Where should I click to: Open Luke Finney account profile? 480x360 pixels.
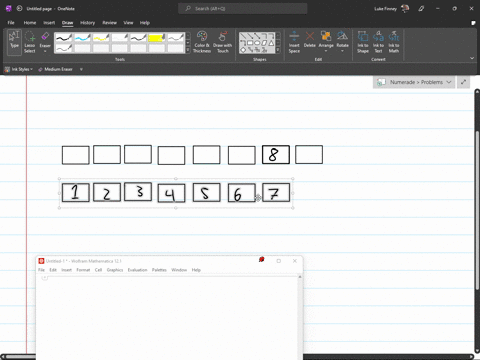pyautogui.click(x=391, y=9)
